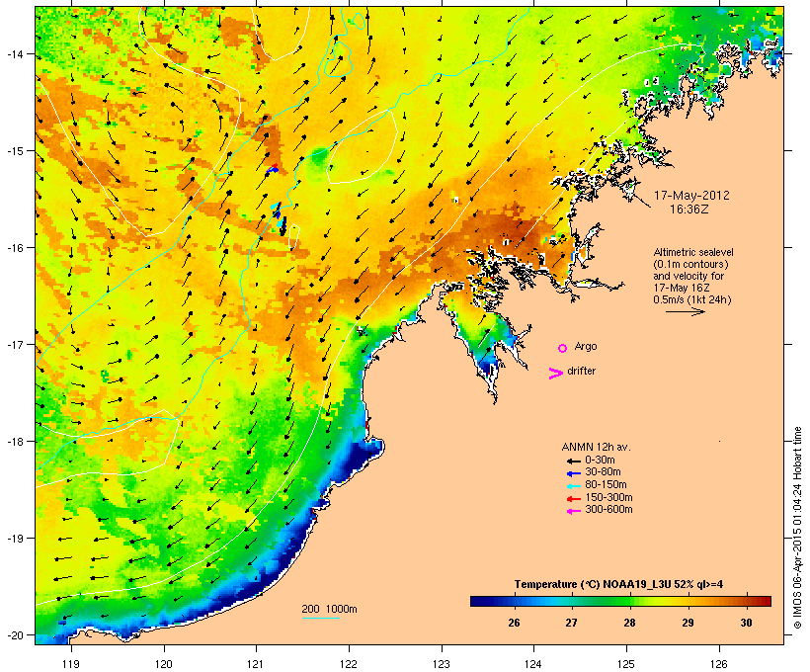Click the longitude label 126
The width and height of the screenshot is (810, 672).
tap(718, 664)
